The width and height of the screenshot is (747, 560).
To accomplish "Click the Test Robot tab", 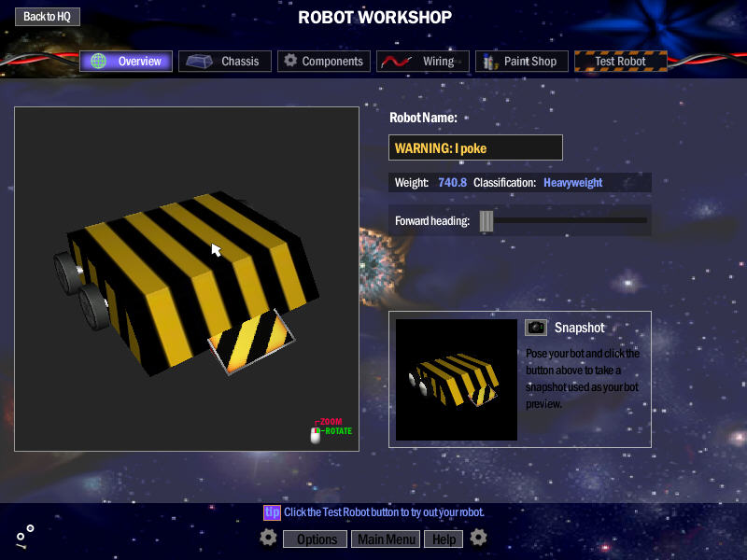I will (x=621, y=61).
